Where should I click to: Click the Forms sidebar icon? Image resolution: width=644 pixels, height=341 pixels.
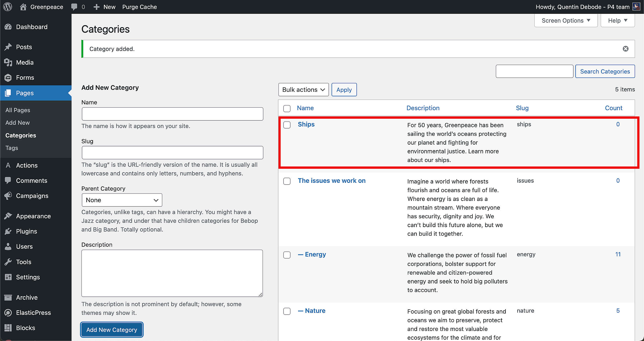click(x=8, y=78)
